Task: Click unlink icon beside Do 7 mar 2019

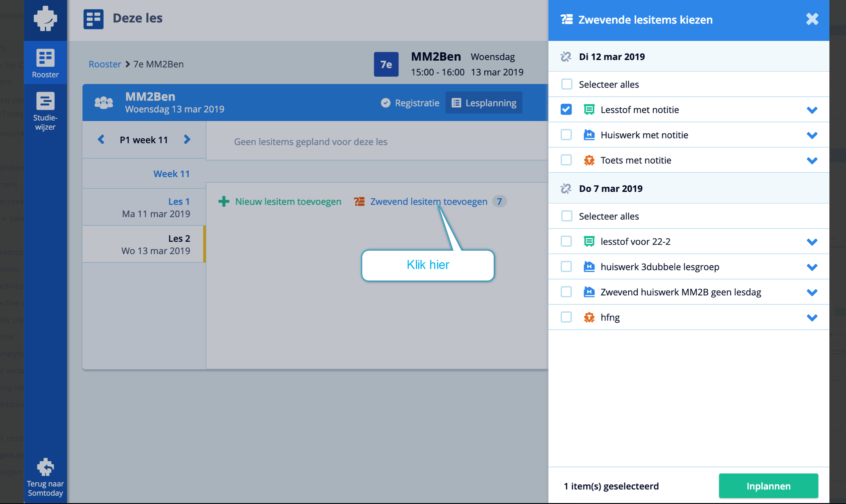Action: pyautogui.click(x=566, y=188)
